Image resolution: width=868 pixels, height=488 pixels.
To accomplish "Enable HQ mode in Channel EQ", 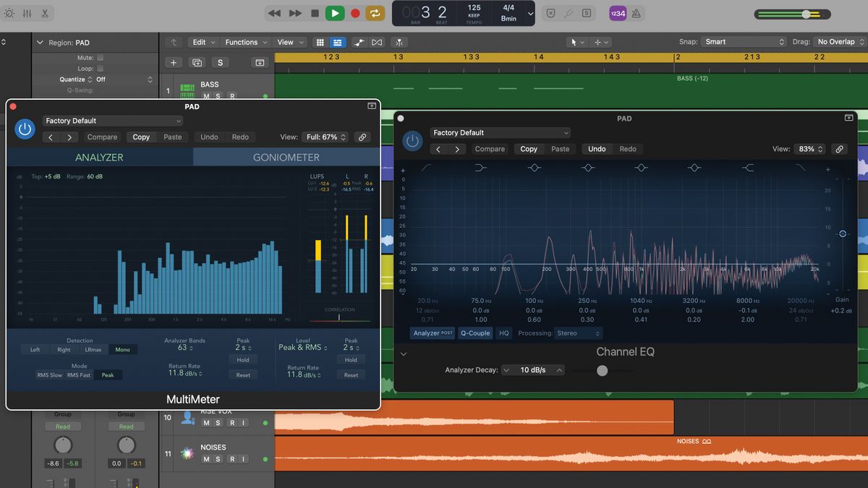I will [x=503, y=333].
